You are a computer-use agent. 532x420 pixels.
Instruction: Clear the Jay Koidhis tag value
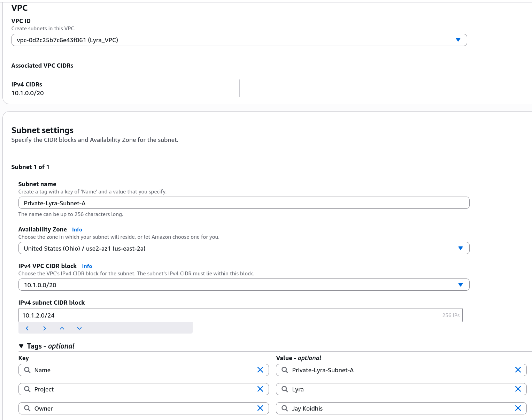518,408
